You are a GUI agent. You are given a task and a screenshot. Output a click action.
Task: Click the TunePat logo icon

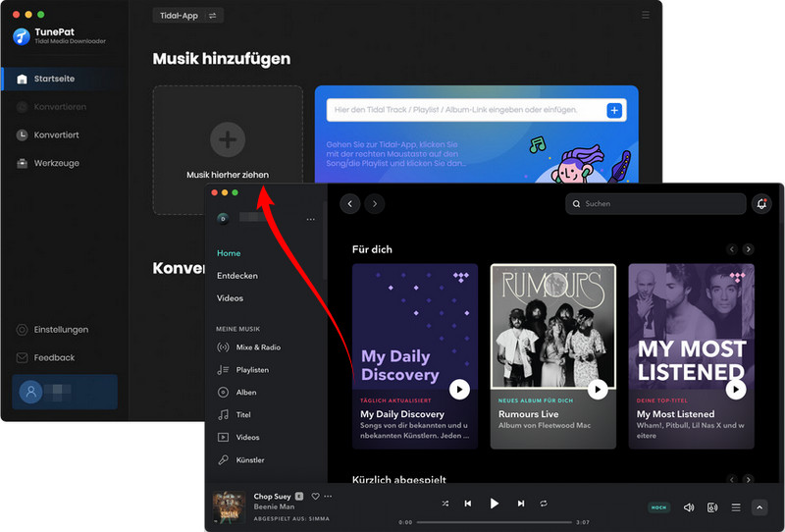tap(21, 36)
